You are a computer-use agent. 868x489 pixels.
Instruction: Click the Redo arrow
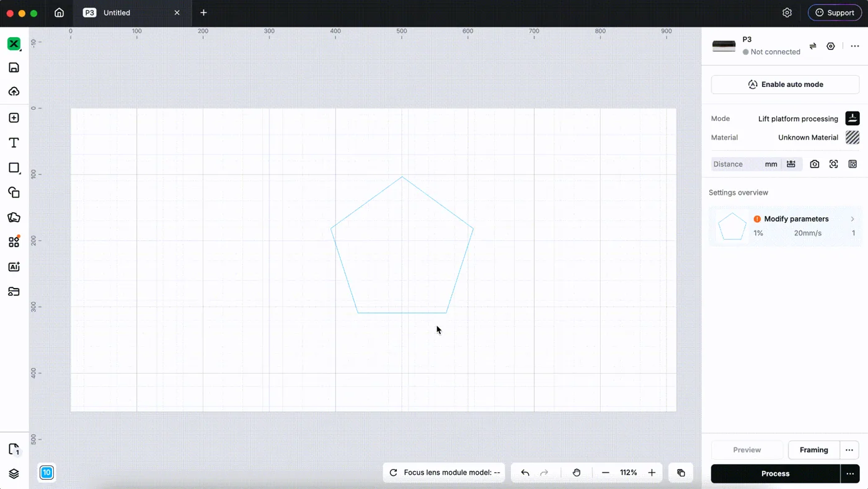pyautogui.click(x=544, y=473)
